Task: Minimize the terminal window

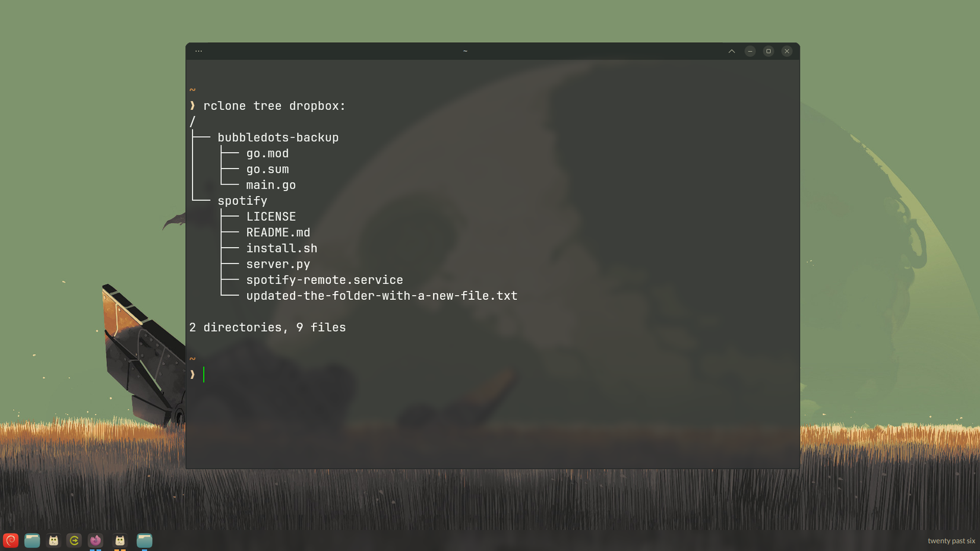Action: [750, 51]
